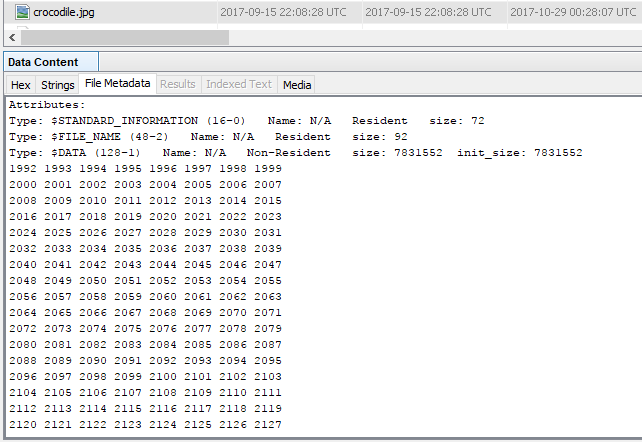642x442 pixels.
Task: Click the Results tab
Action: coord(178,84)
